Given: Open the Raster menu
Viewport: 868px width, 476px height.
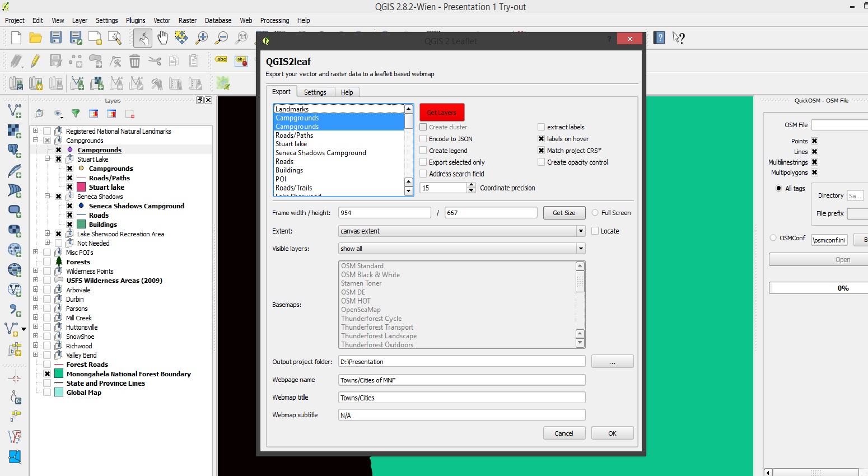Looking at the screenshot, I should coord(188,20).
